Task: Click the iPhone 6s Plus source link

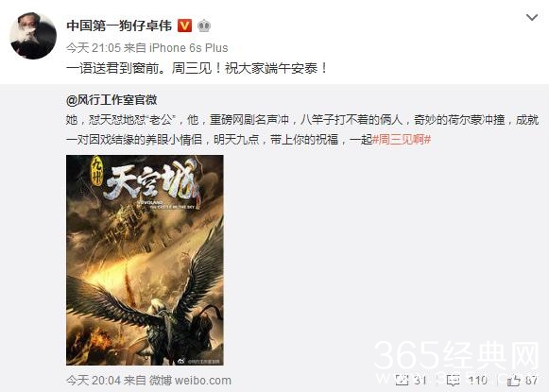Action: pyautogui.click(x=189, y=47)
